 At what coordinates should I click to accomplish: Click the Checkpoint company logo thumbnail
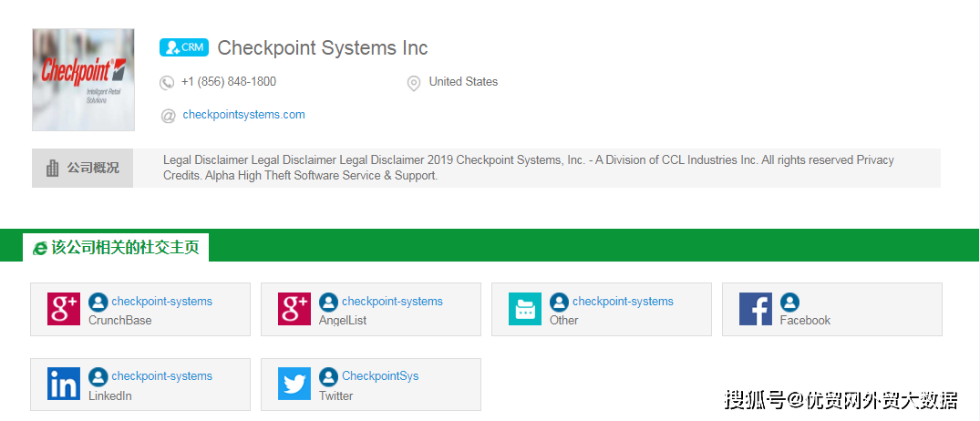83,80
